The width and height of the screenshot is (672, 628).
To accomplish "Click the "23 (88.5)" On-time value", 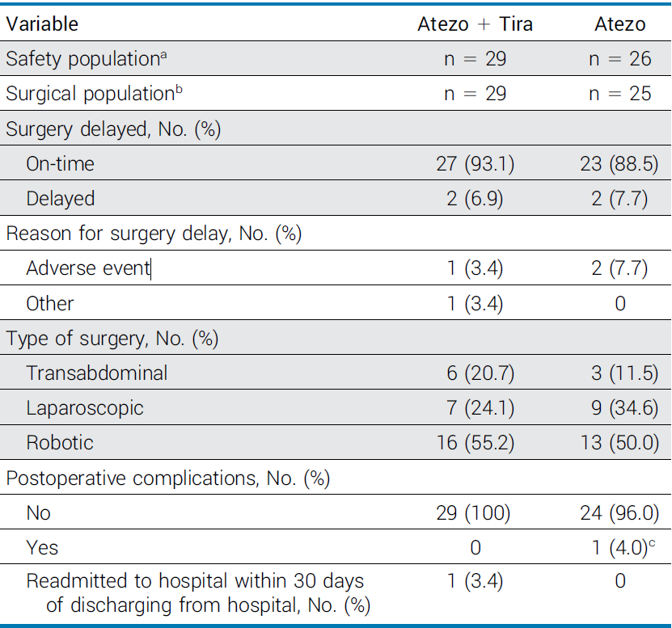I will point(619,164).
